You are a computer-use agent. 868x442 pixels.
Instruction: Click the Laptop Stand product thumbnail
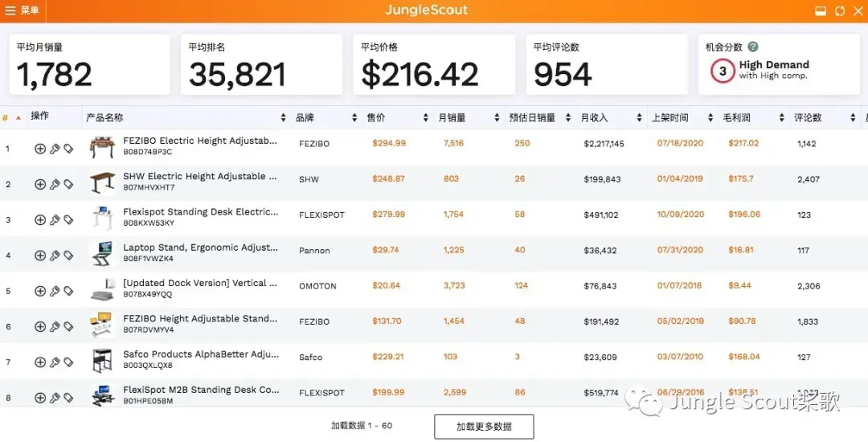coord(102,254)
